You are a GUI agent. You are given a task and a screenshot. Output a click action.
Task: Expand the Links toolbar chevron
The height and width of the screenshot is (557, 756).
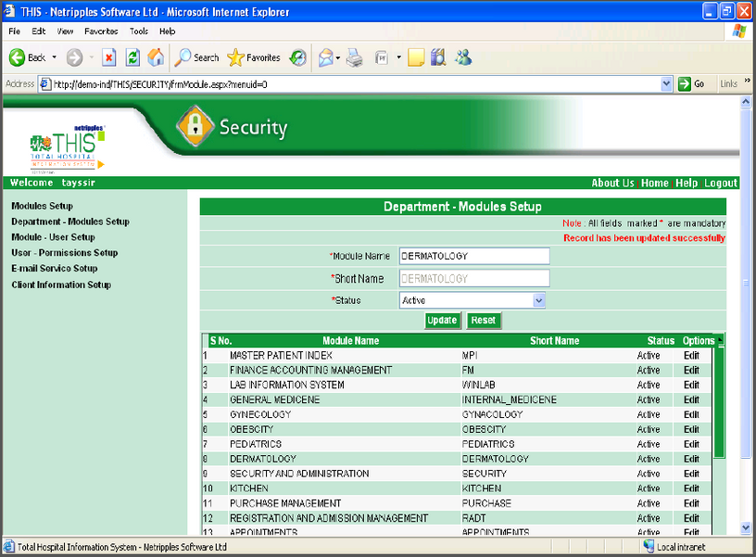click(x=748, y=81)
